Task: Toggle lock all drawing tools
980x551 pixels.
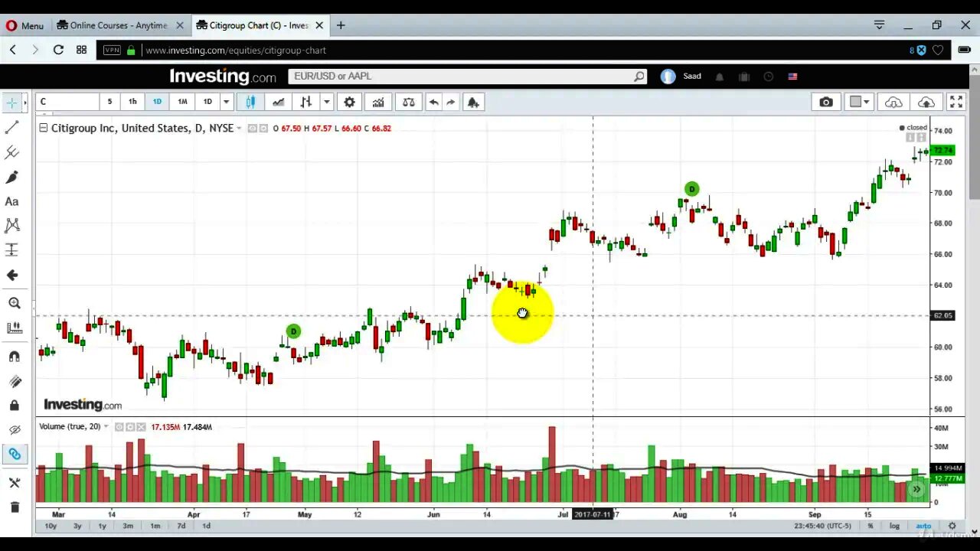Action: tap(14, 405)
